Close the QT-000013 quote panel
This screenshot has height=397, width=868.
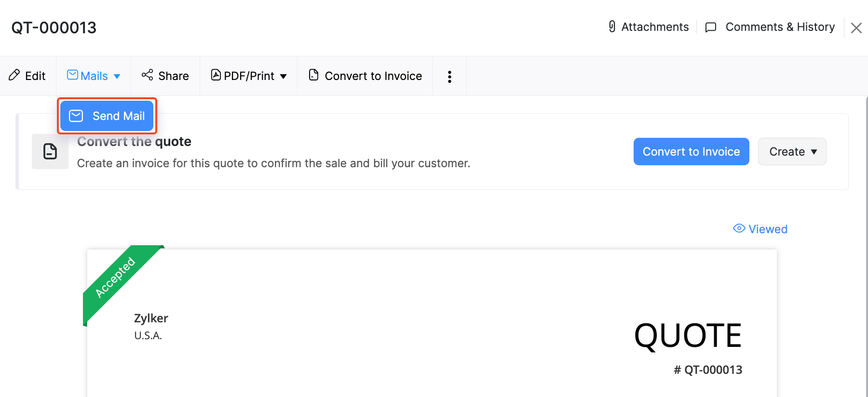coord(856,28)
